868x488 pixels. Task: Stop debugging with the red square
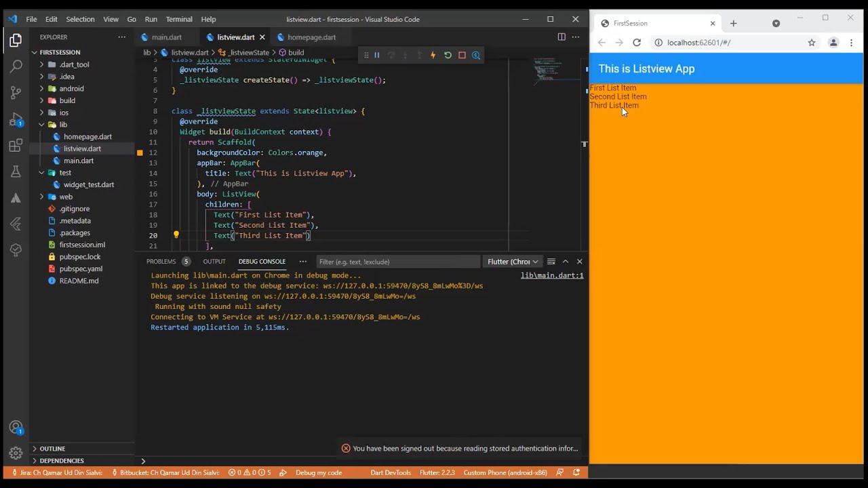[x=462, y=56]
